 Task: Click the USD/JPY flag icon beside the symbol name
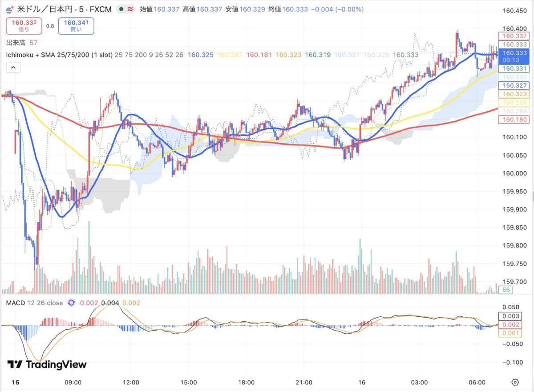(9, 9)
